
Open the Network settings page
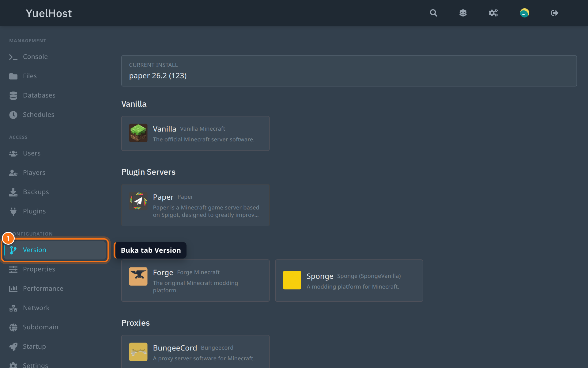point(55,308)
